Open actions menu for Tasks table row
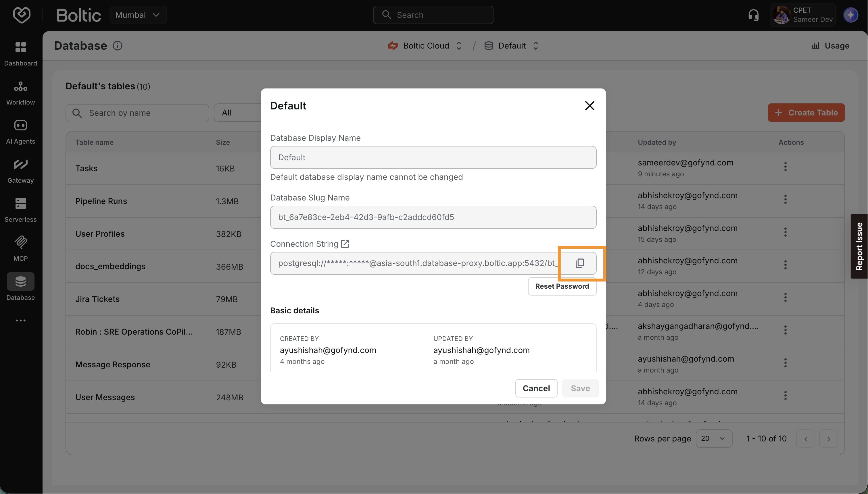This screenshot has height=494, width=868. point(785,167)
